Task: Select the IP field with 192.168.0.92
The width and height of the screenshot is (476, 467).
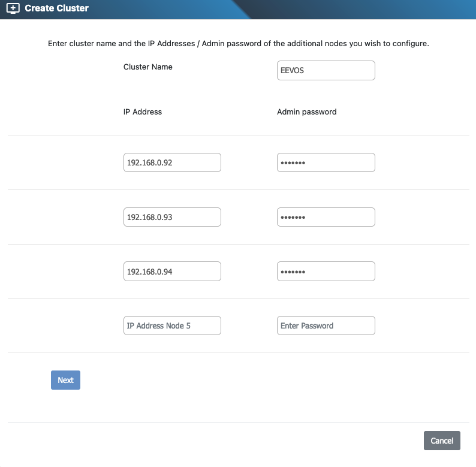Action: click(172, 162)
